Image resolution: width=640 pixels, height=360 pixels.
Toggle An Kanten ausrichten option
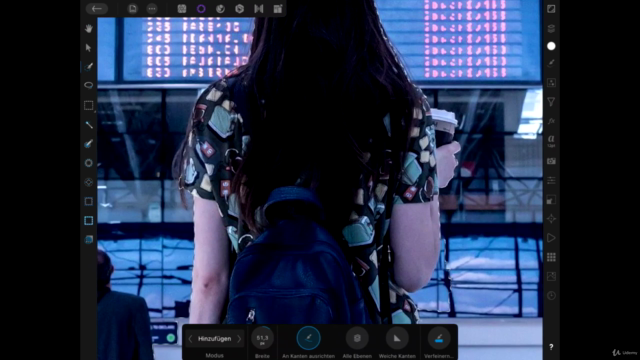pyautogui.click(x=308, y=338)
